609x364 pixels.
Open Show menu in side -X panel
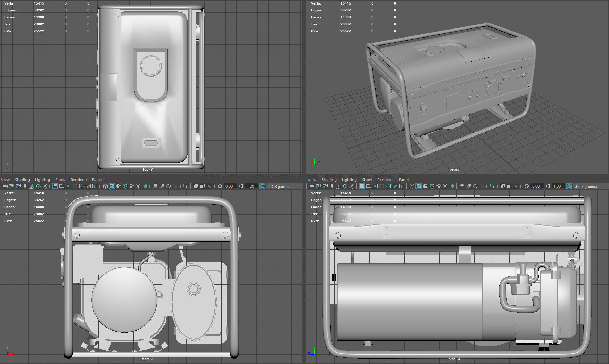pyautogui.click(x=367, y=180)
